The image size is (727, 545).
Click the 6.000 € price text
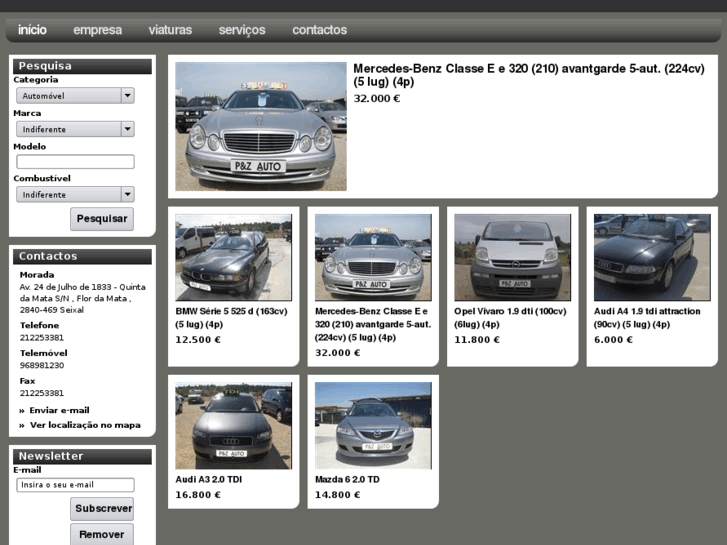point(613,340)
